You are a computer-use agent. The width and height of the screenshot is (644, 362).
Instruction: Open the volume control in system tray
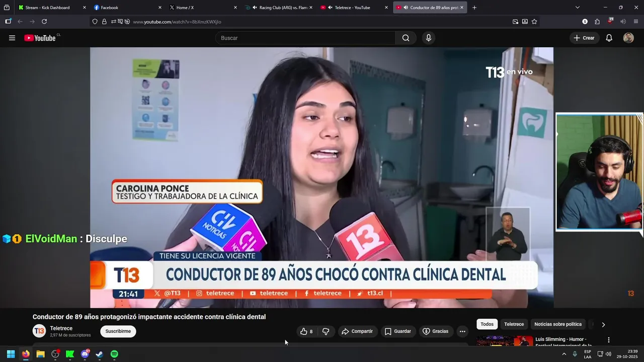pos(608,354)
